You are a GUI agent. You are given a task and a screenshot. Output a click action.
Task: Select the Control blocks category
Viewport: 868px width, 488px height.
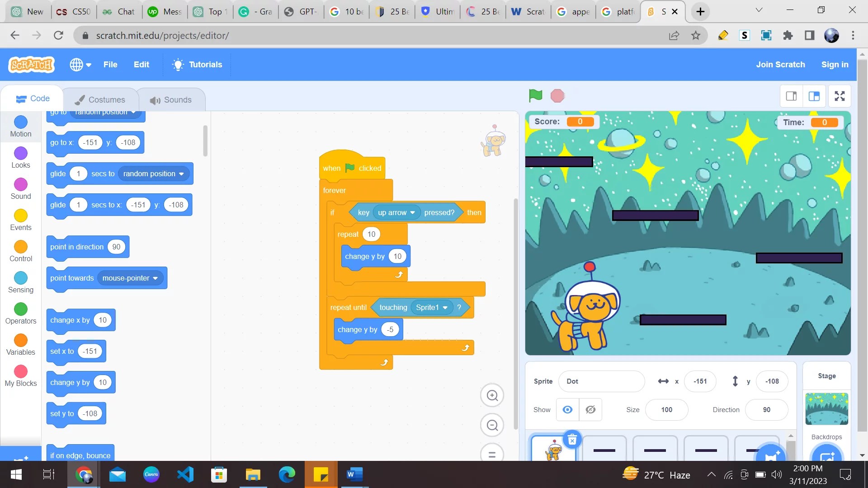(20, 251)
